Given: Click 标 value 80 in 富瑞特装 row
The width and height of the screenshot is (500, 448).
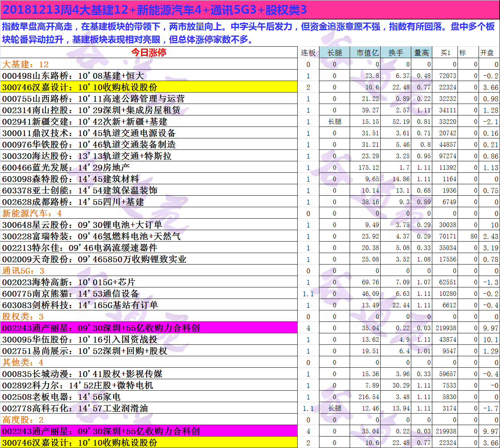Looking at the screenshot, I should (468, 236).
